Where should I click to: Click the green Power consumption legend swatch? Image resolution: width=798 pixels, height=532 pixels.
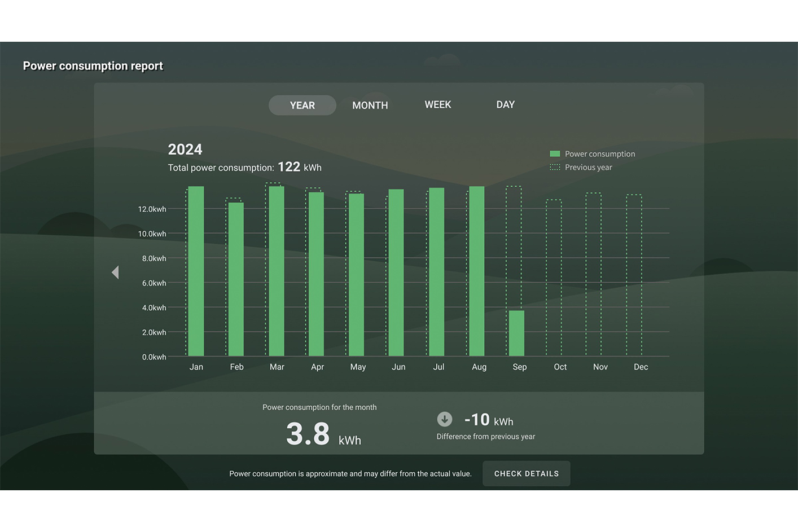(555, 154)
